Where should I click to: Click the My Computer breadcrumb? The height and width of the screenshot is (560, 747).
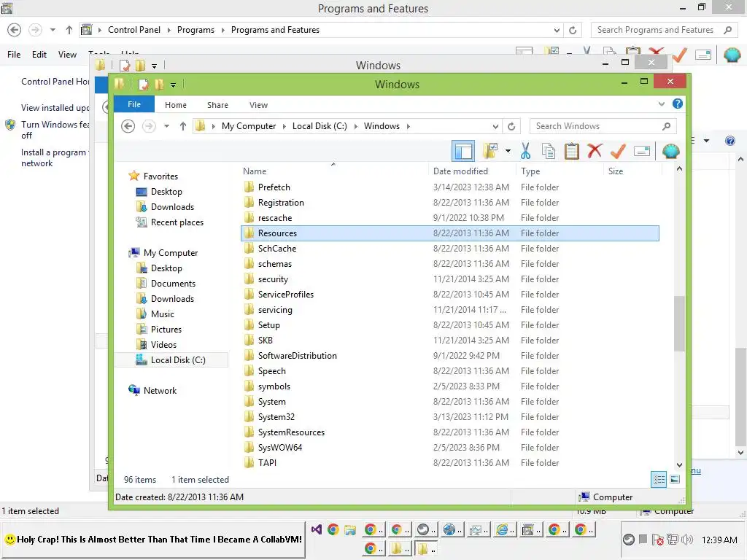pos(249,126)
